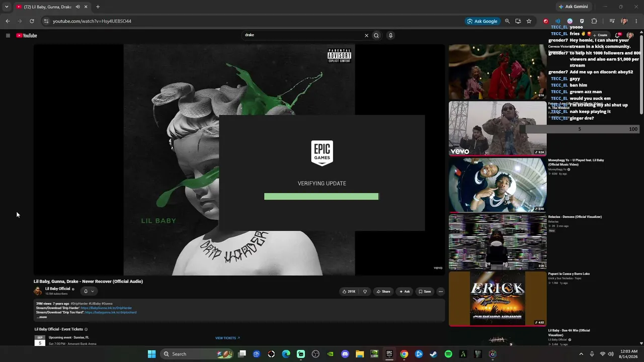Open the babygunna.lnk.to/driptoohard link
The width and height of the screenshot is (644, 362).
coord(111,312)
